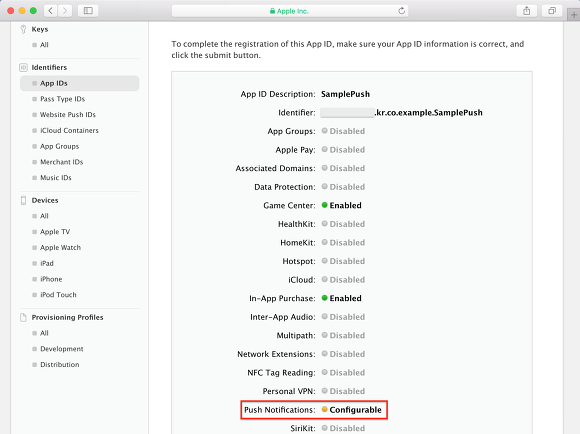Toggle the Safari sidebar button

[88, 11]
